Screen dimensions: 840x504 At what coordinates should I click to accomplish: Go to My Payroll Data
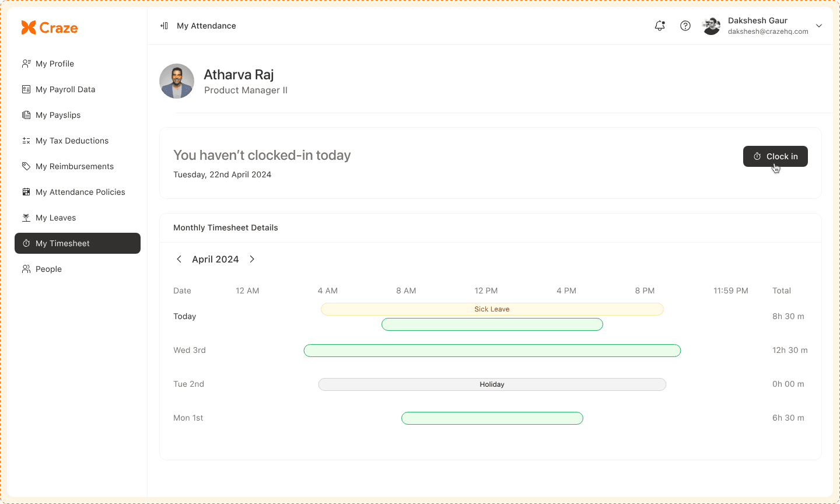[x=78, y=89]
